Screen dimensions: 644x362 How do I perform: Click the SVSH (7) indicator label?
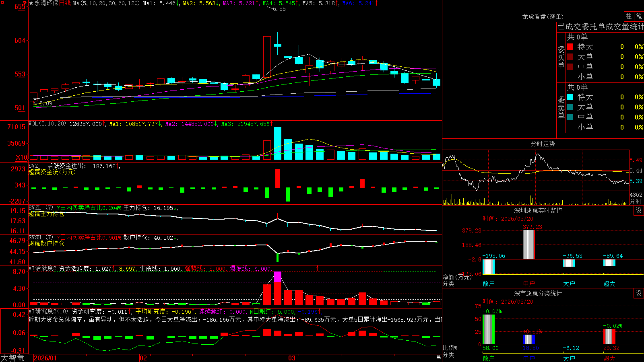[41, 238]
